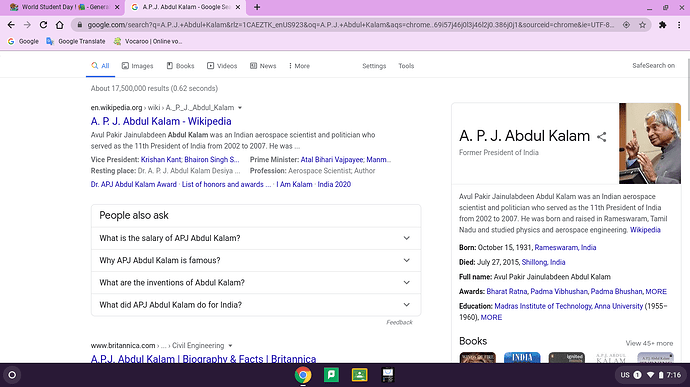Viewport: 690px width, 387px height.
Task: Open the Vocaroo bookmark
Action: (x=148, y=41)
